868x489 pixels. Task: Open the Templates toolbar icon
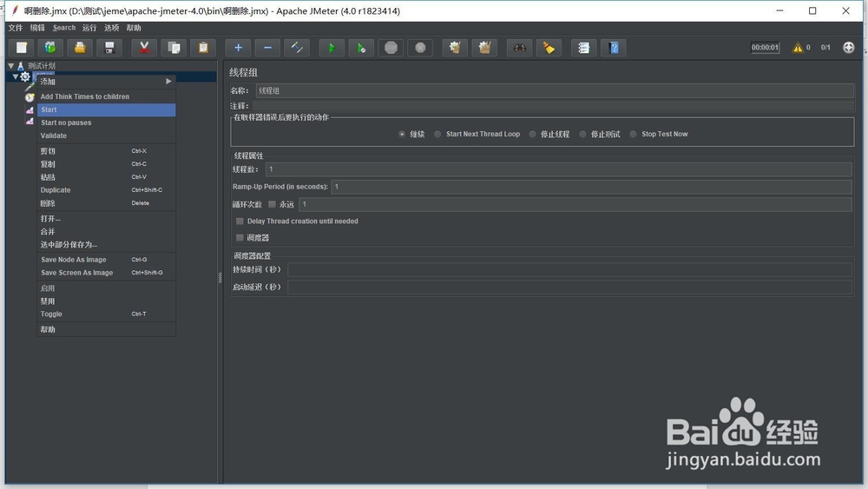[50, 48]
